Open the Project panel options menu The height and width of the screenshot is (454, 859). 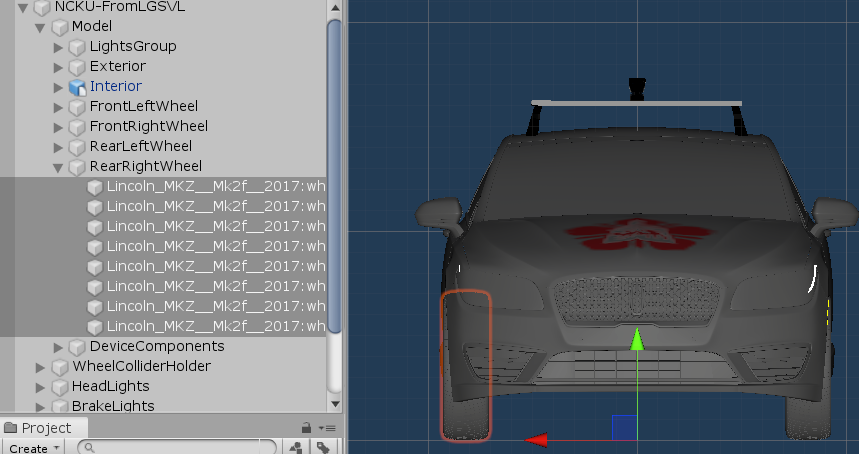point(327,428)
